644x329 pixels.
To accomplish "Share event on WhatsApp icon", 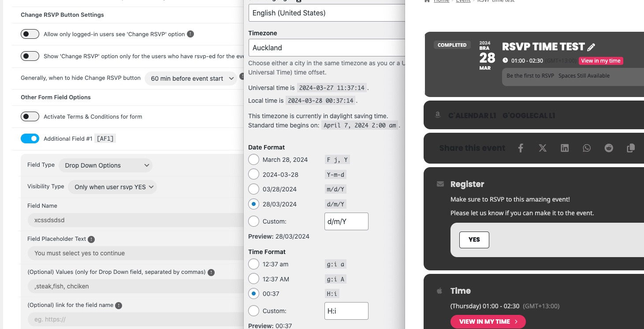I will tap(587, 148).
